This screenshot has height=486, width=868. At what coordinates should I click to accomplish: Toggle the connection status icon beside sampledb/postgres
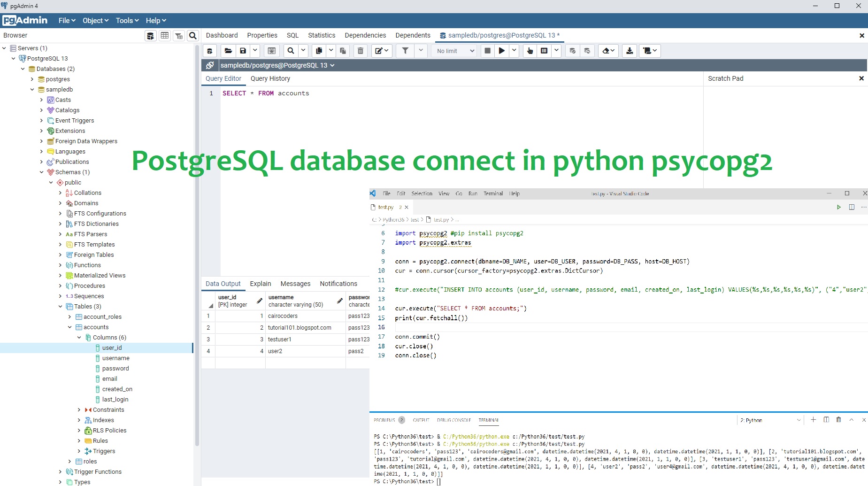(x=210, y=65)
